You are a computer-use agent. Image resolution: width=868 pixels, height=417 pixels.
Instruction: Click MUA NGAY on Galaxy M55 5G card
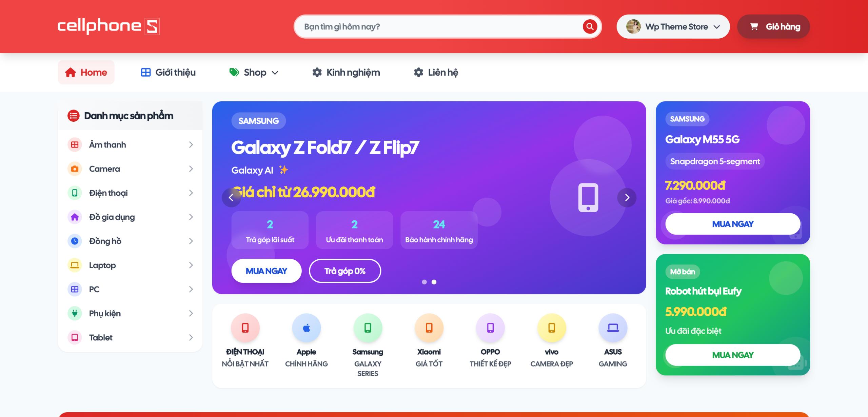(x=733, y=224)
